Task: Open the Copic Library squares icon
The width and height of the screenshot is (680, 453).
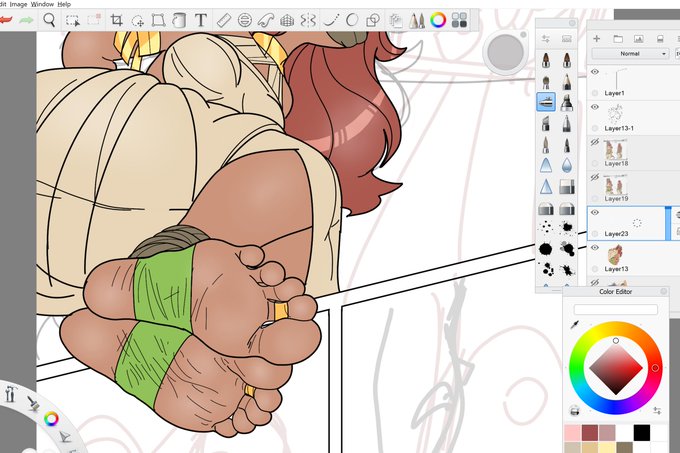Action: click(x=459, y=20)
